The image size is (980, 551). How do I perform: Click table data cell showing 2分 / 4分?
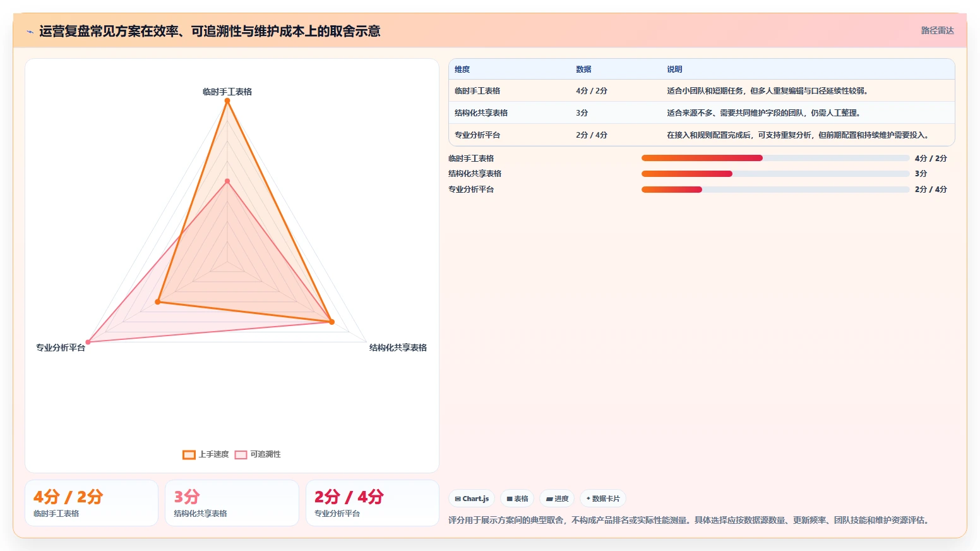(x=592, y=135)
